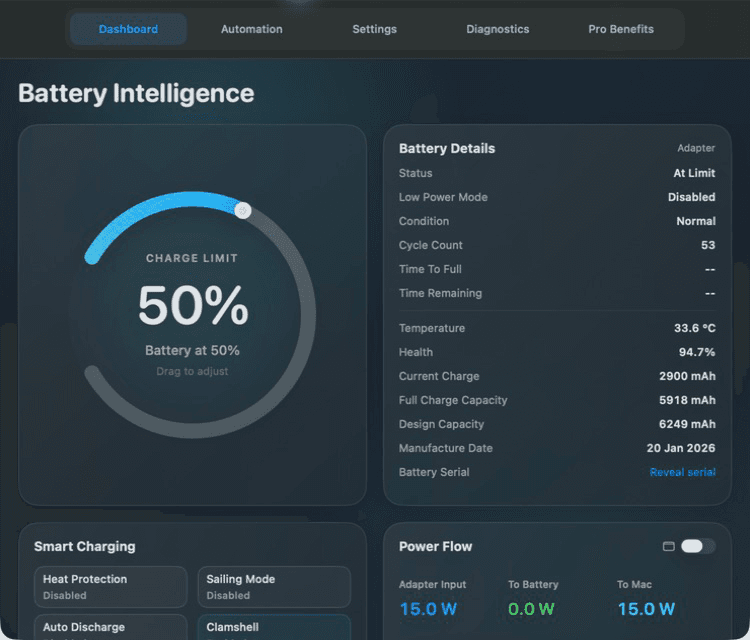The image size is (750, 640).
Task: Click the Status value At Limit
Action: 694,173
